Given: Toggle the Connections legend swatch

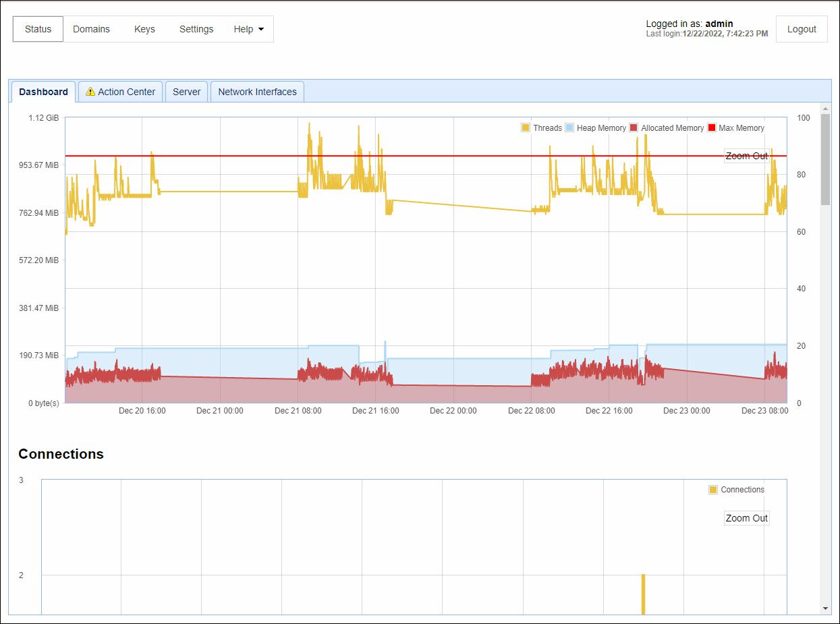Looking at the screenshot, I should pos(713,490).
